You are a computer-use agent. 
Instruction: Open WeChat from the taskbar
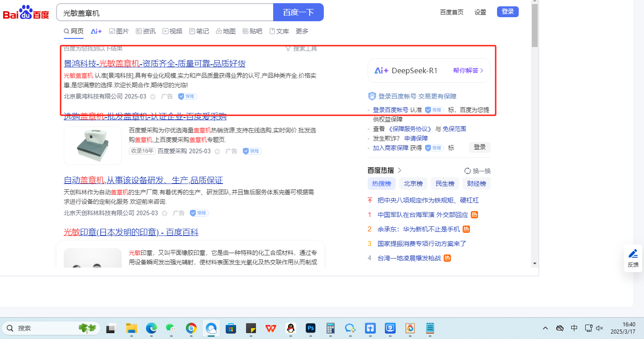pos(170,328)
